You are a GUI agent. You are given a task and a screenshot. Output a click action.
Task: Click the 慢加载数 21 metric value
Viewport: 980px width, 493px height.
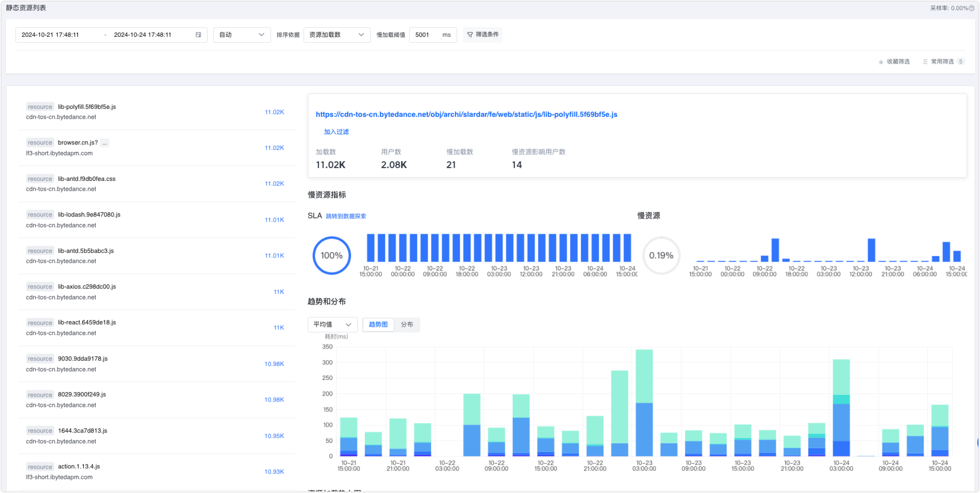(451, 165)
